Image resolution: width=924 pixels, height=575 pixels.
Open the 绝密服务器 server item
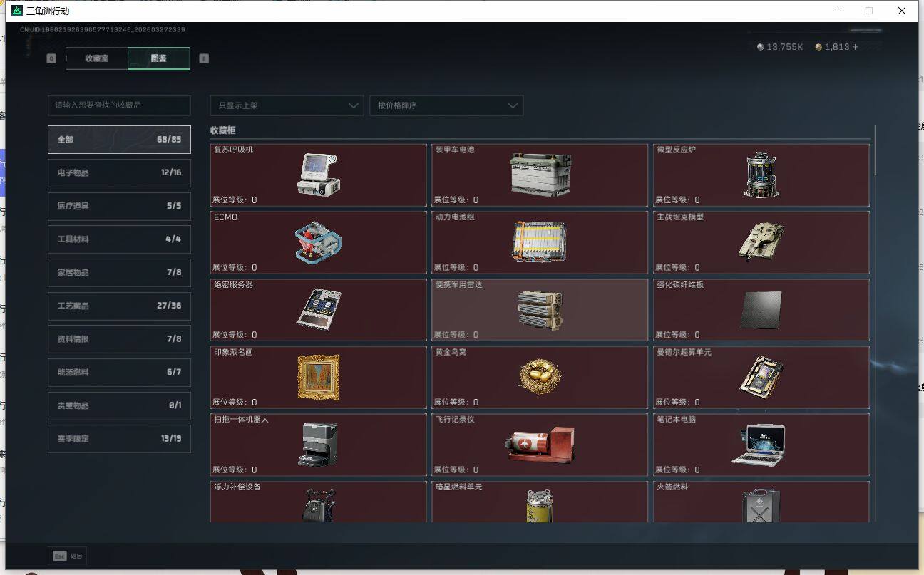coord(319,310)
